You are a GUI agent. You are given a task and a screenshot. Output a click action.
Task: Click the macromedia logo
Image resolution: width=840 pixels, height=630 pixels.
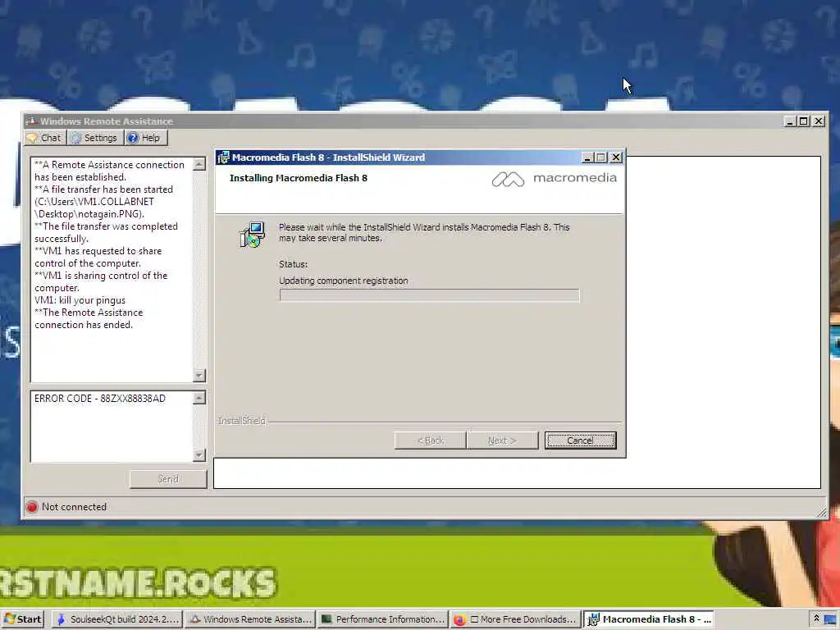pyautogui.click(x=554, y=178)
